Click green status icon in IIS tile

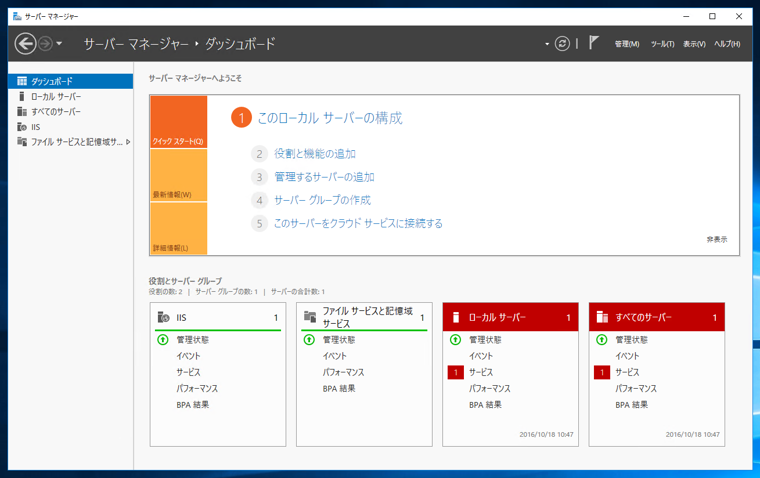click(163, 339)
